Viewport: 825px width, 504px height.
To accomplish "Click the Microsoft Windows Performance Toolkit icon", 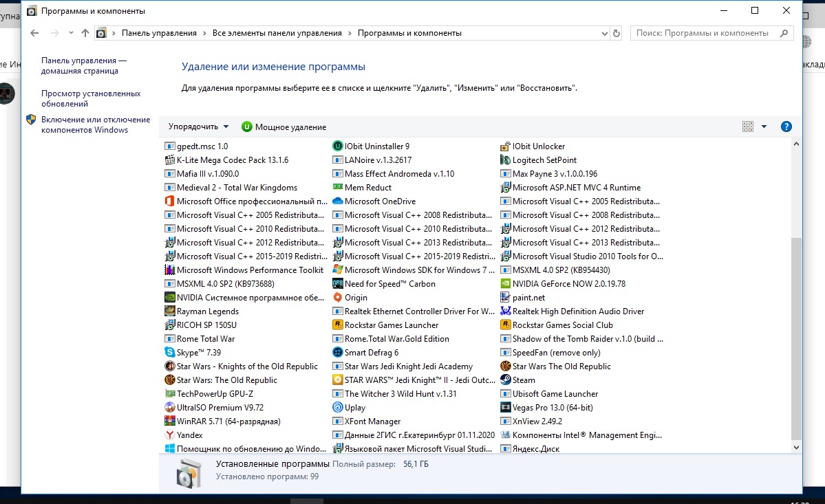I will pyautogui.click(x=169, y=270).
